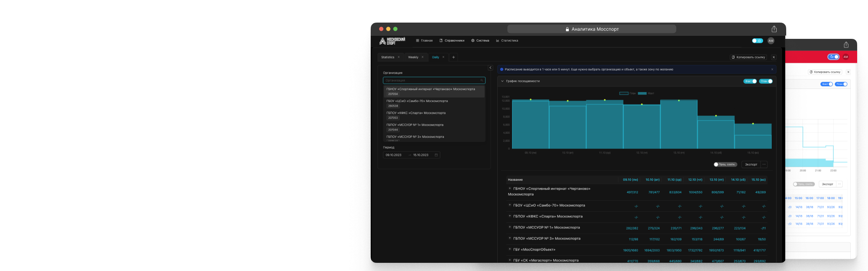Click the X button beside Копировать ссылку in light window
This screenshot has height=271, width=868.
[848, 72]
